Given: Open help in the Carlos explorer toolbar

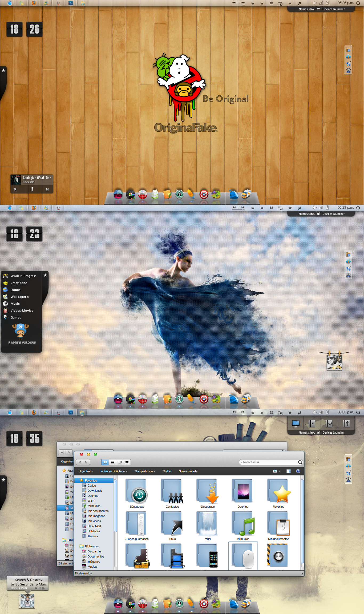Looking at the screenshot, I should point(298,471).
